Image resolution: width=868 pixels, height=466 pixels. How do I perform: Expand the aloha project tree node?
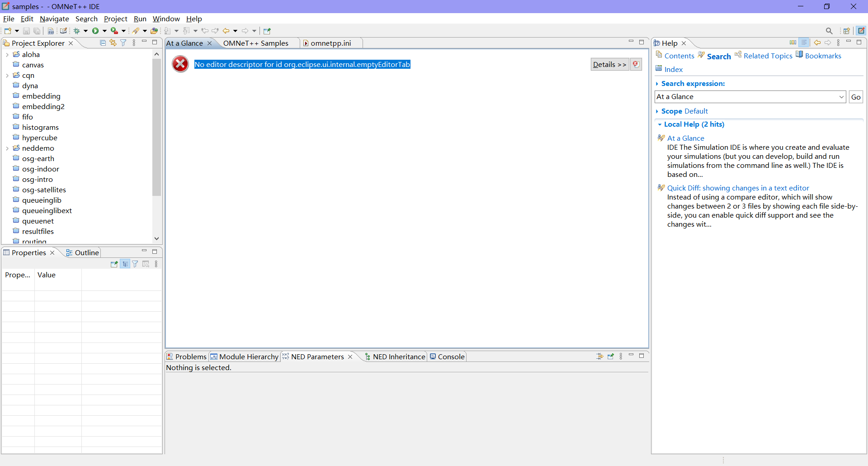(x=7, y=55)
